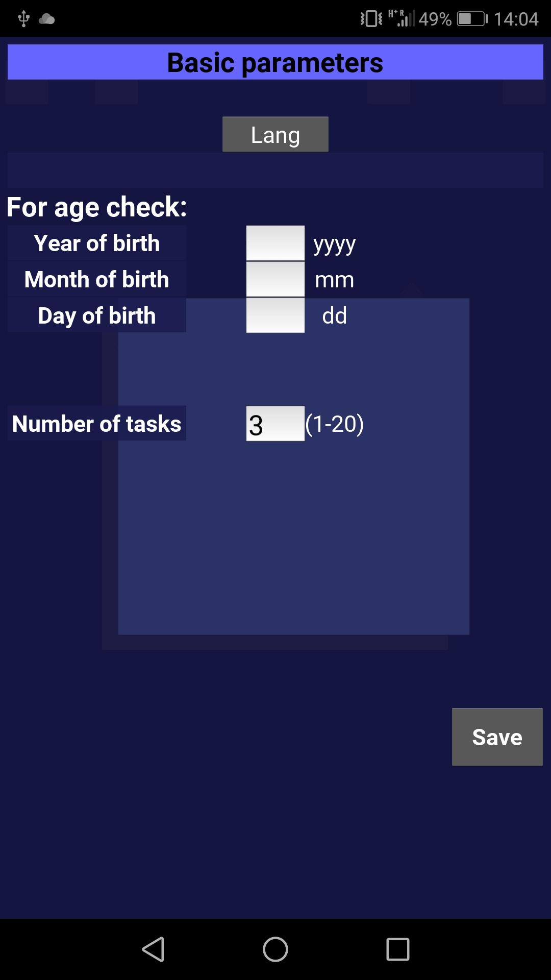The width and height of the screenshot is (551, 980).
Task: Tap the clock showing 14:04
Action: click(x=516, y=19)
